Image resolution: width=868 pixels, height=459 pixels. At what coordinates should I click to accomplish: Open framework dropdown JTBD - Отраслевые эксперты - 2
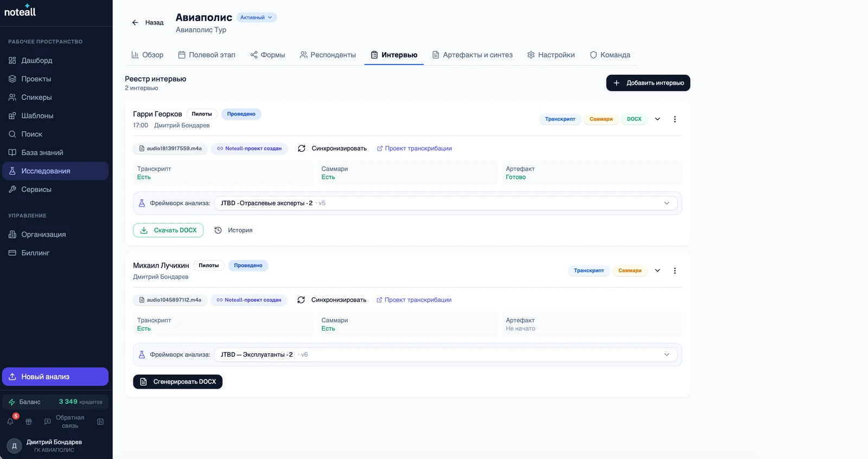pos(445,203)
